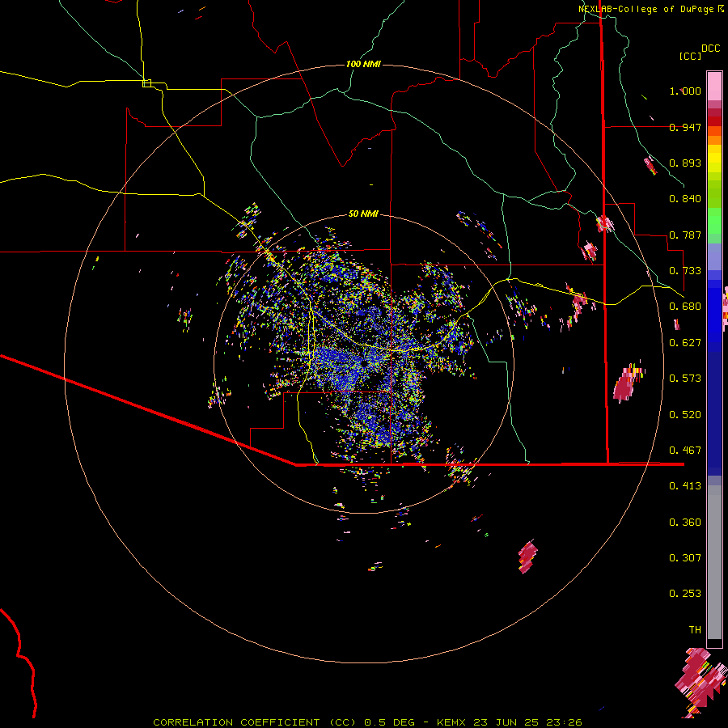Select the 0.787 scale value
This screenshot has width=728, height=728.
(685, 235)
